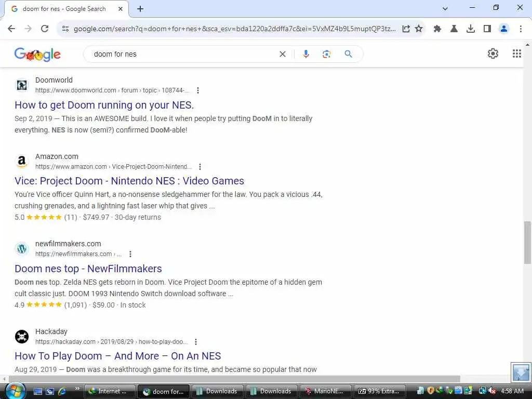Viewport: 532px width, 399px height.
Task: Open Google quick settings gear
Action: (x=493, y=54)
